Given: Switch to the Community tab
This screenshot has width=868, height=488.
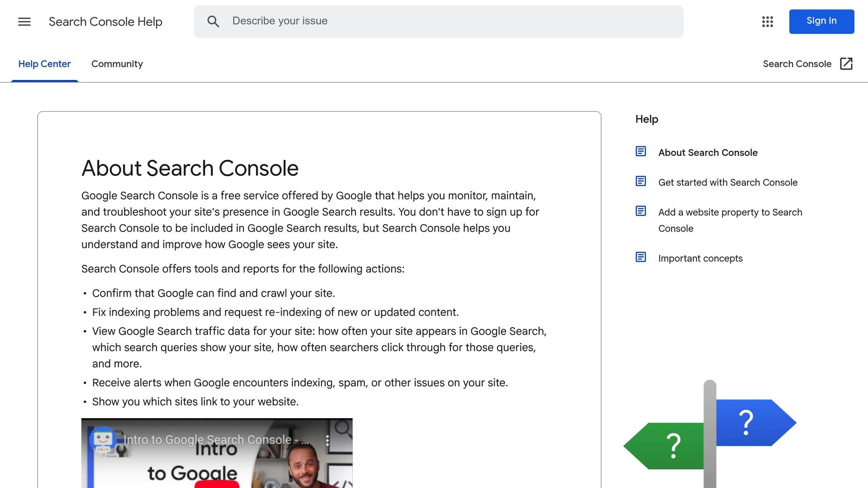Looking at the screenshot, I should tap(117, 64).
